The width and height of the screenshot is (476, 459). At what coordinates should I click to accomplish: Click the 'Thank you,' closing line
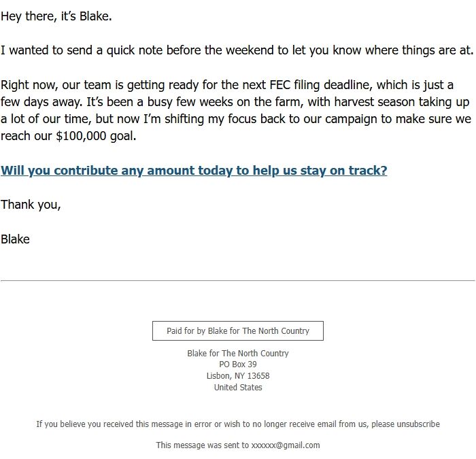coord(31,205)
